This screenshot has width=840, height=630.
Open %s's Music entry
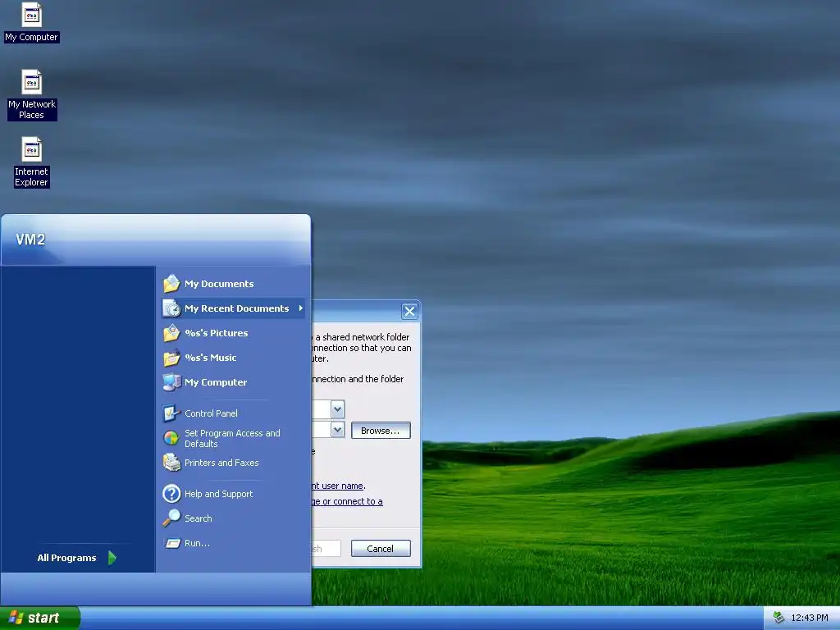(233, 358)
